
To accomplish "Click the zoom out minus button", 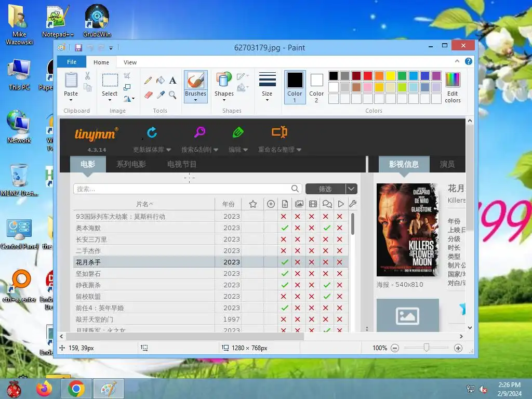I will pos(395,348).
